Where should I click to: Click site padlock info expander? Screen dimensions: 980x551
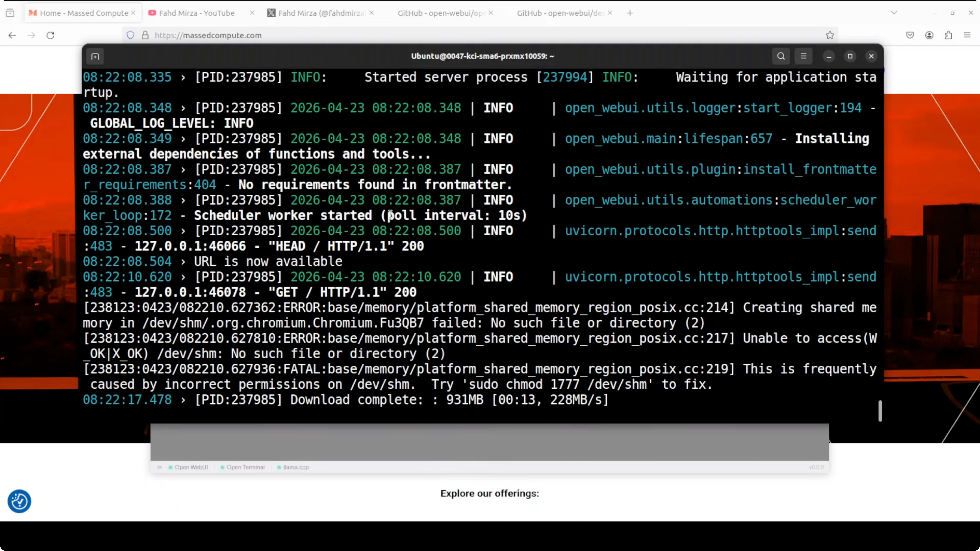(x=145, y=35)
